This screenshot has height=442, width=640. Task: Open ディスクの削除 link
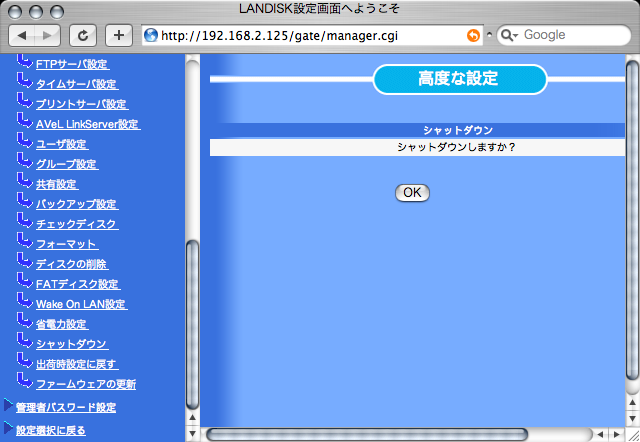72,264
